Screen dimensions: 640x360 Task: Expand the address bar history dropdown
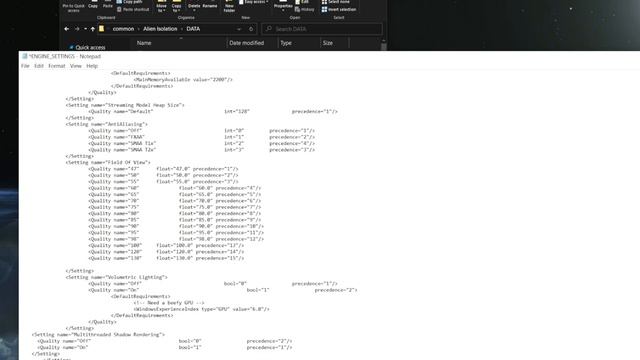point(239,29)
